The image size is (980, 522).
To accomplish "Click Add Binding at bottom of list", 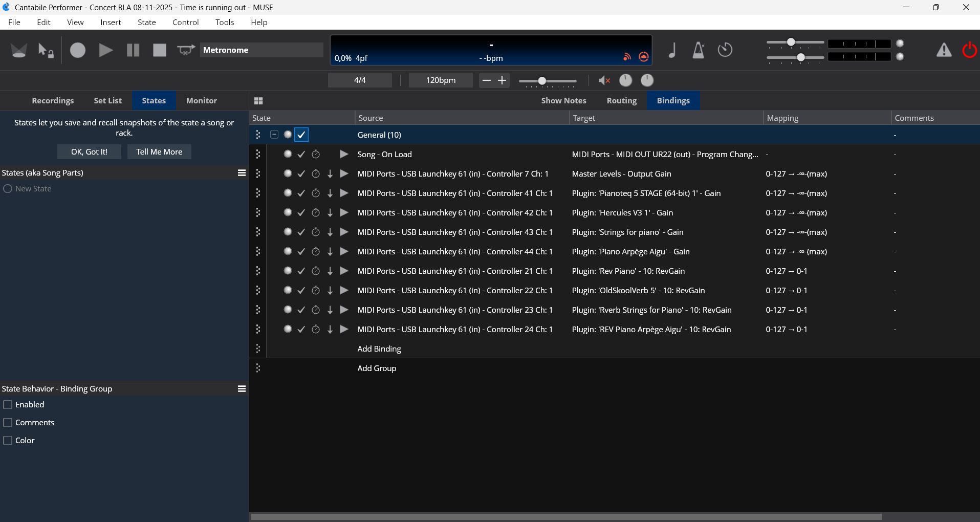I will tap(379, 349).
